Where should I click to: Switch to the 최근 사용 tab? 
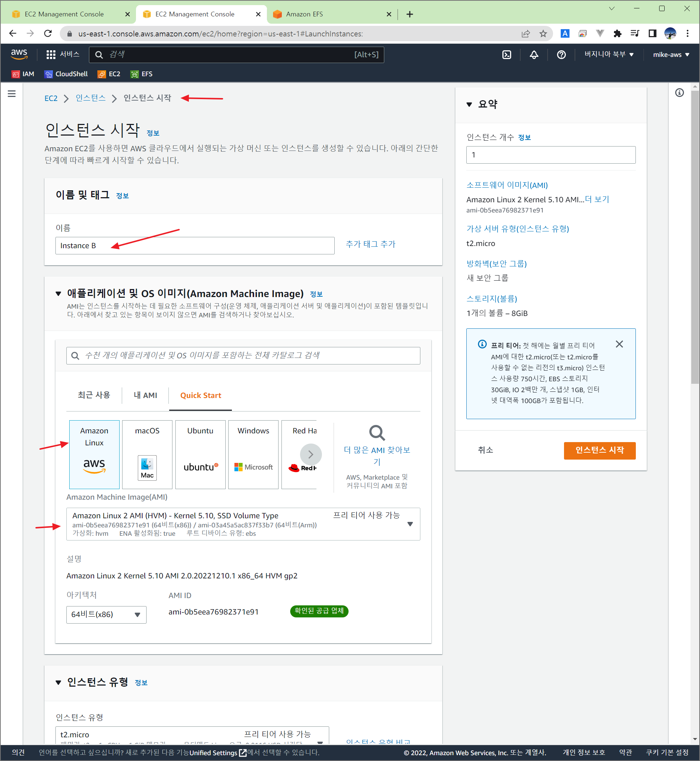94,395
